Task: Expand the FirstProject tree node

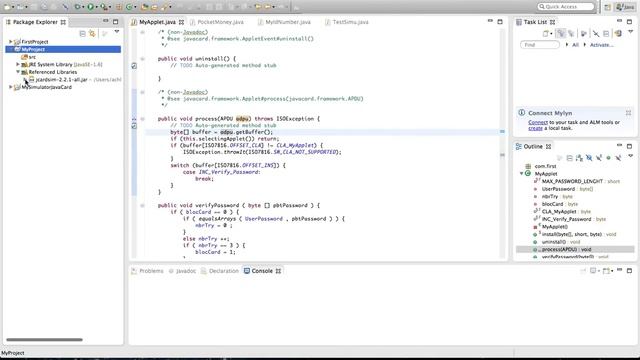Action: 11,42
